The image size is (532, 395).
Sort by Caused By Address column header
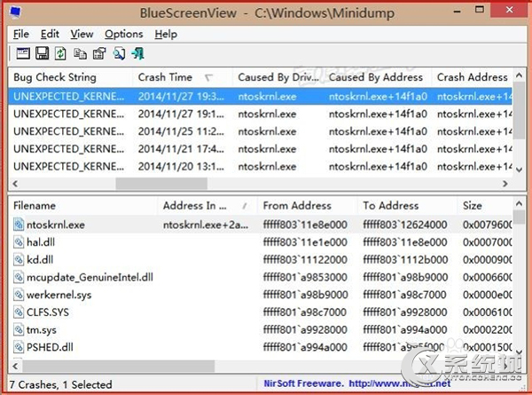376,77
